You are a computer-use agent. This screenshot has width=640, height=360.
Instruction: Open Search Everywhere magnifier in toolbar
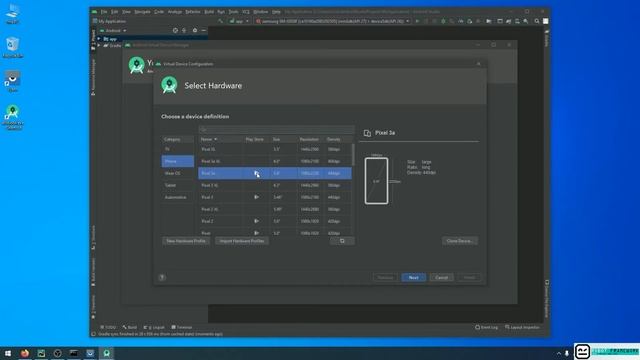click(x=537, y=21)
